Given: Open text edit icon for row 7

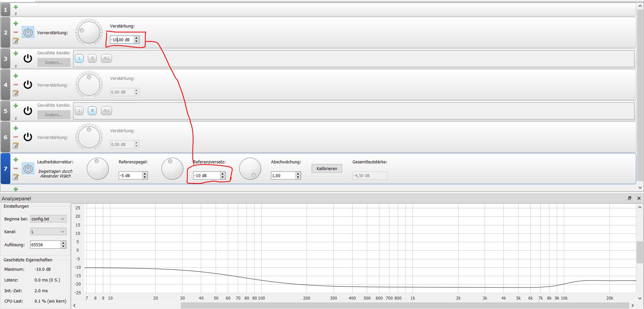Looking at the screenshot, I should (16, 177).
